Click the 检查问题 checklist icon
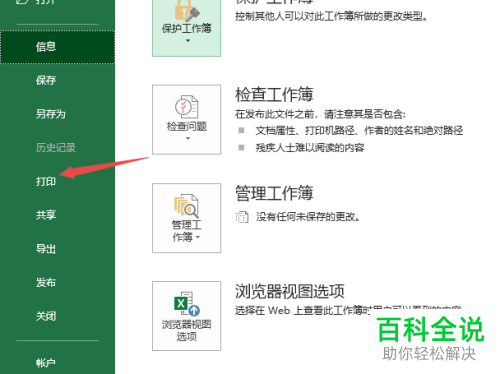The width and height of the screenshot is (500, 374). coord(187,107)
